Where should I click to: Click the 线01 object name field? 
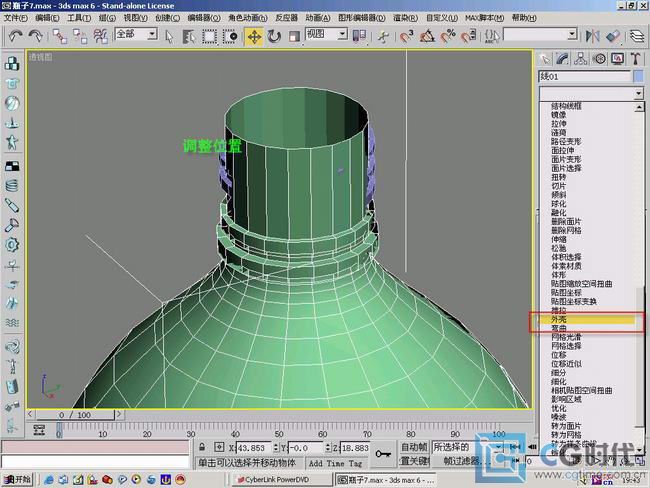point(585,76)
